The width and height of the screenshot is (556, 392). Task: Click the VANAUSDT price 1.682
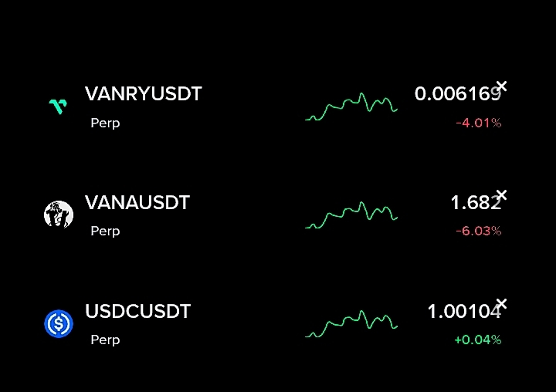coord(473,204)
